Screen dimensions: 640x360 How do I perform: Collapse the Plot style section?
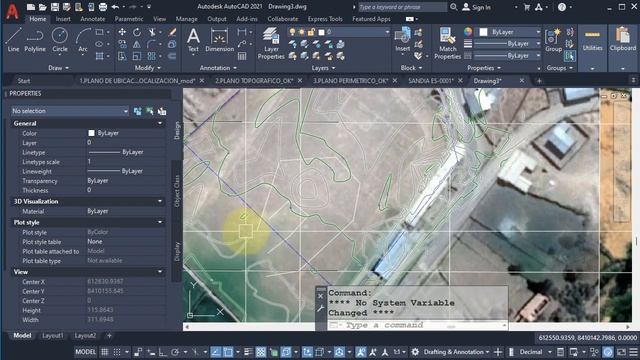pos(160,222)
